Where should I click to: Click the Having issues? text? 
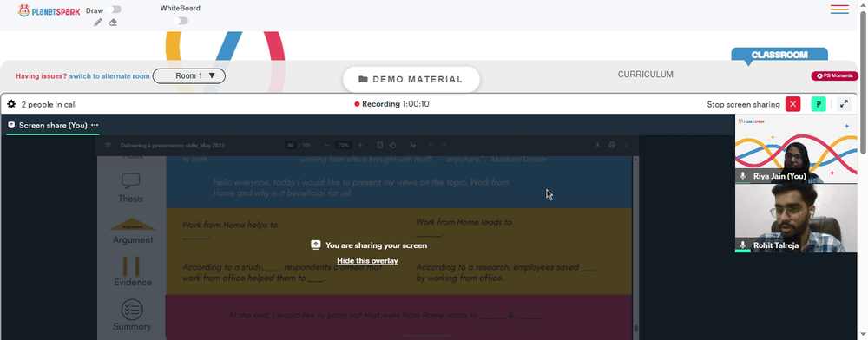[x=42, y=76]
